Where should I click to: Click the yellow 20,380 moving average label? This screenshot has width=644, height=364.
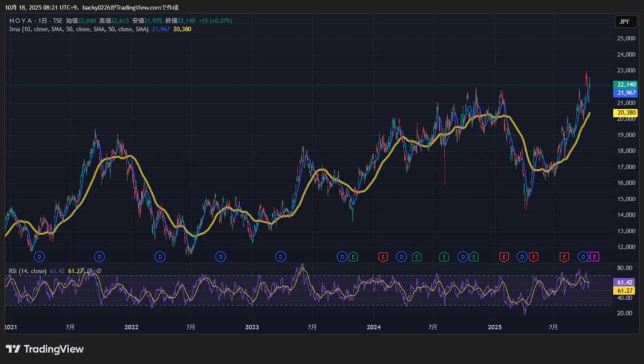pyautogui.click(x=627, y=113)
